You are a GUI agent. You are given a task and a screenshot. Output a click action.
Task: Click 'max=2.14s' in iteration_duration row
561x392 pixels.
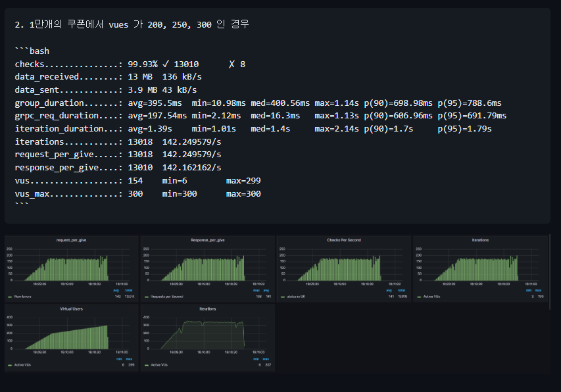pos(336,129)
